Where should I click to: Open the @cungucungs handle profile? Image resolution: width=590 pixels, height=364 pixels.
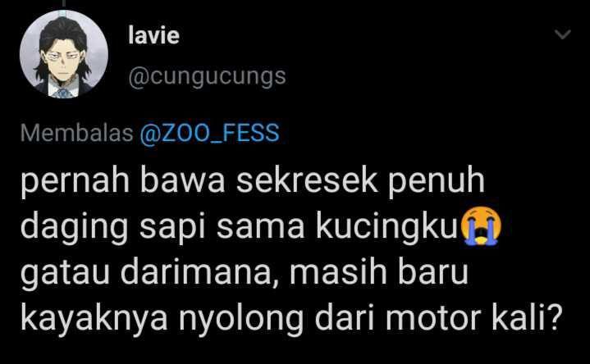207,76
